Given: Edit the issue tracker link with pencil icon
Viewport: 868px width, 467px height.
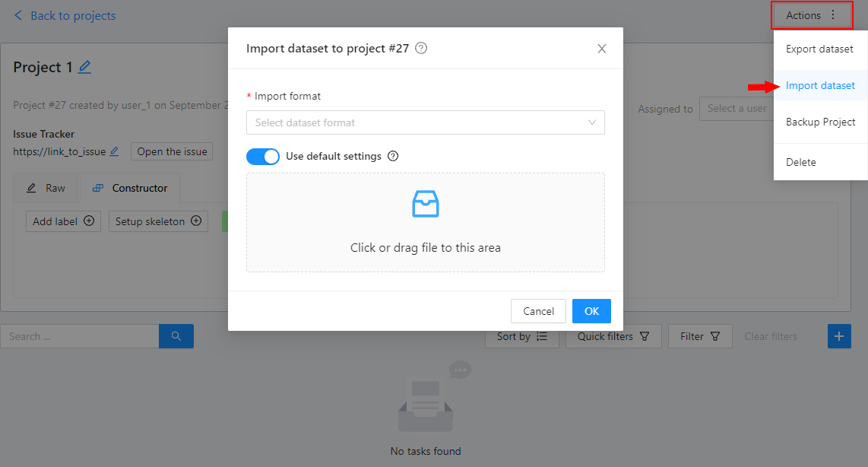Looking at the screenshot, I should coord(114,151).
